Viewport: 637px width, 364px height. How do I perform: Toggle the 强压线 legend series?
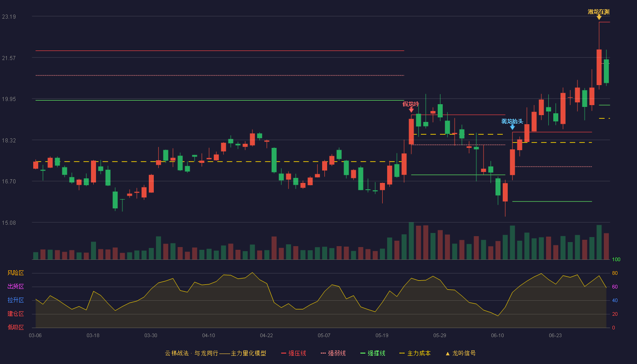pyautogui.click(x=293, y=353)
